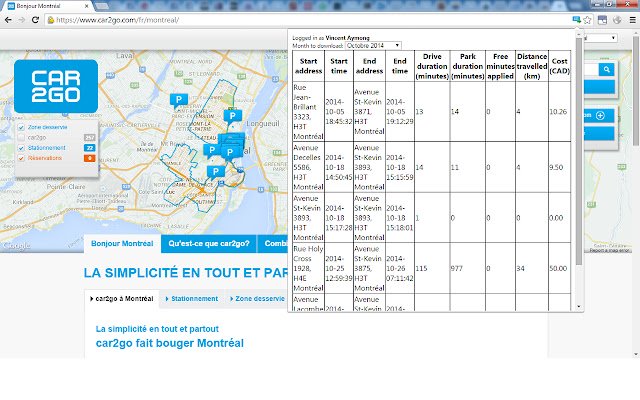Open the Zone desservie sub-tab

tap(257, 299)
